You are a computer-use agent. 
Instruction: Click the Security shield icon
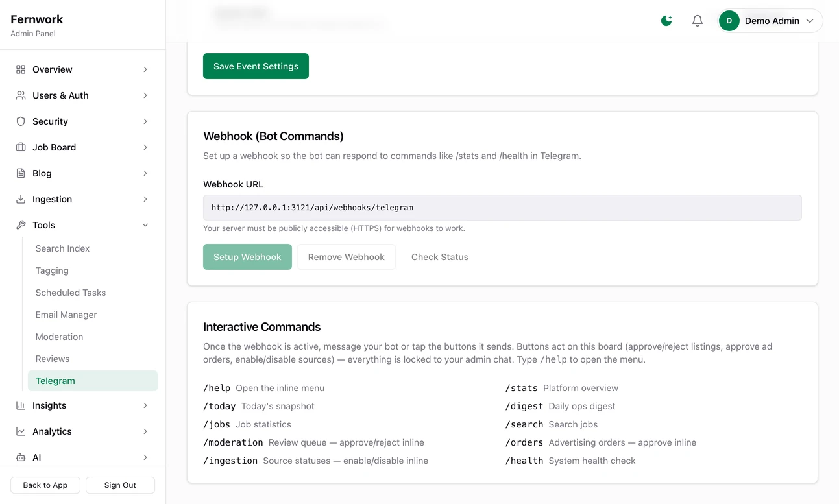coord(21,121)
